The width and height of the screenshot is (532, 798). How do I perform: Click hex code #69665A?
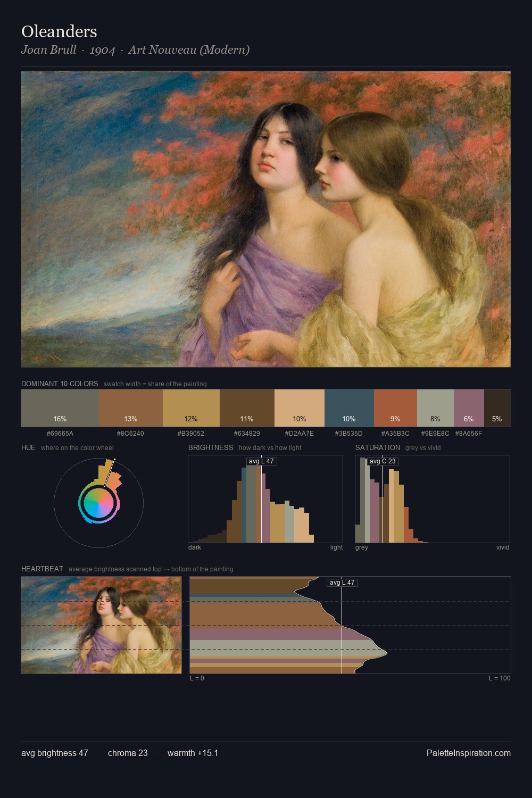(60, 434)
